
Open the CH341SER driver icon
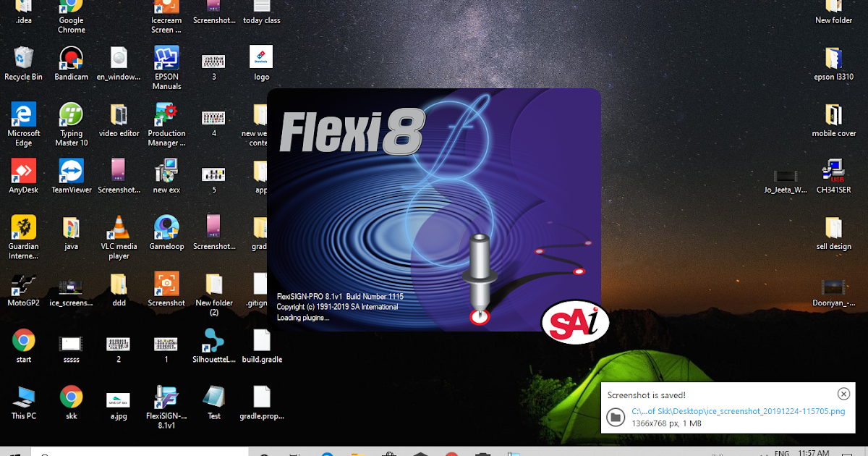click(833, 170)
